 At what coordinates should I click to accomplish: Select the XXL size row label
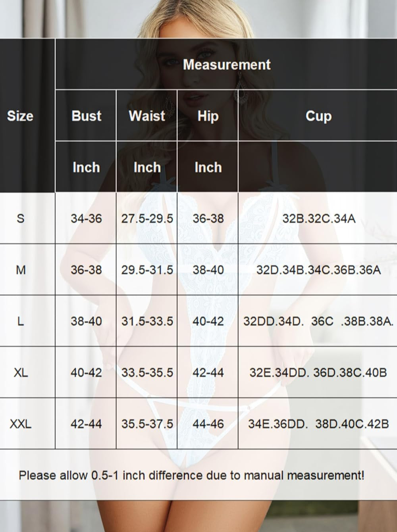[x=21, y=424]
